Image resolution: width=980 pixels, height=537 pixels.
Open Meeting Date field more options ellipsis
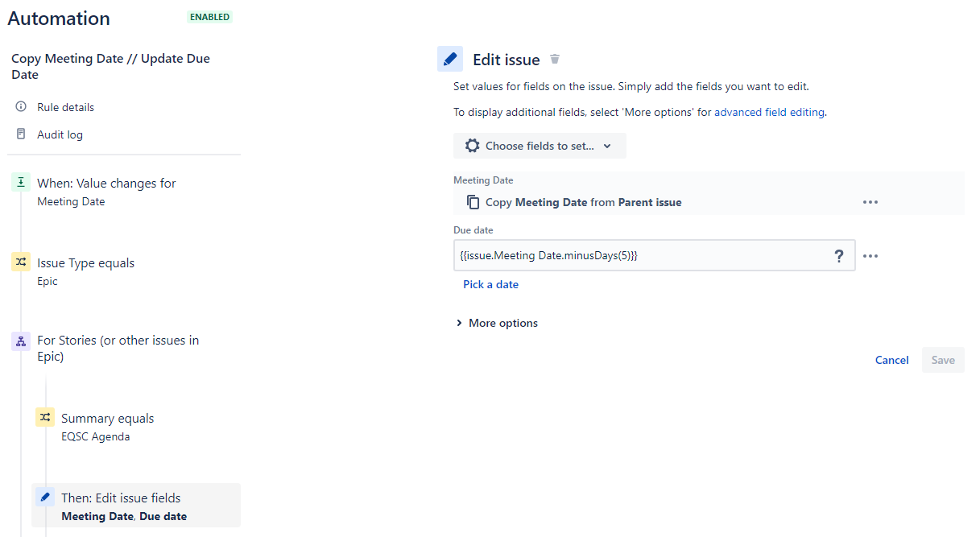pyautogui.click(x=870, y=202)
